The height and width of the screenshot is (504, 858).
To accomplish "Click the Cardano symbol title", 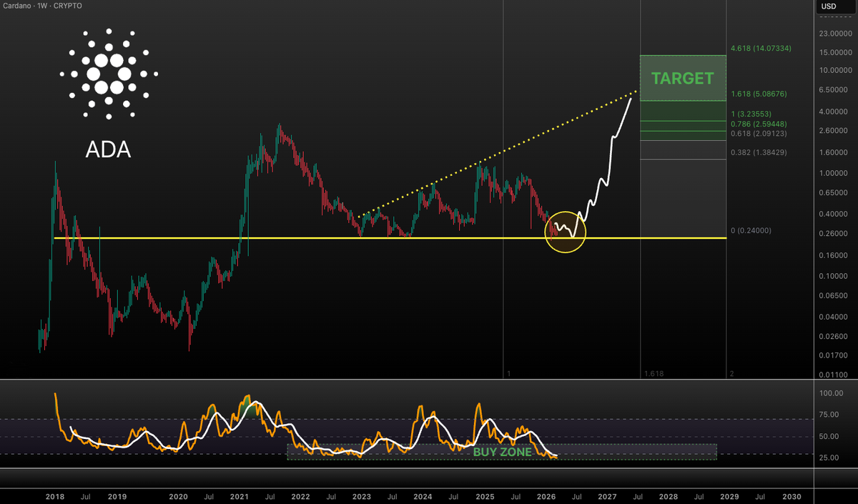I will (x=43, y=6).
